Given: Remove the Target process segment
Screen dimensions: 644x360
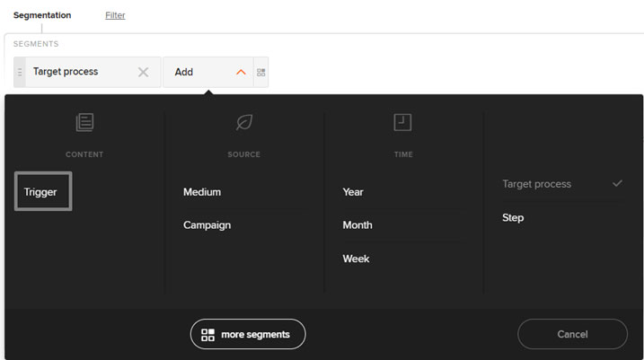Looking at the screenshot, I should pyautogui.click(x=143, y=72).
